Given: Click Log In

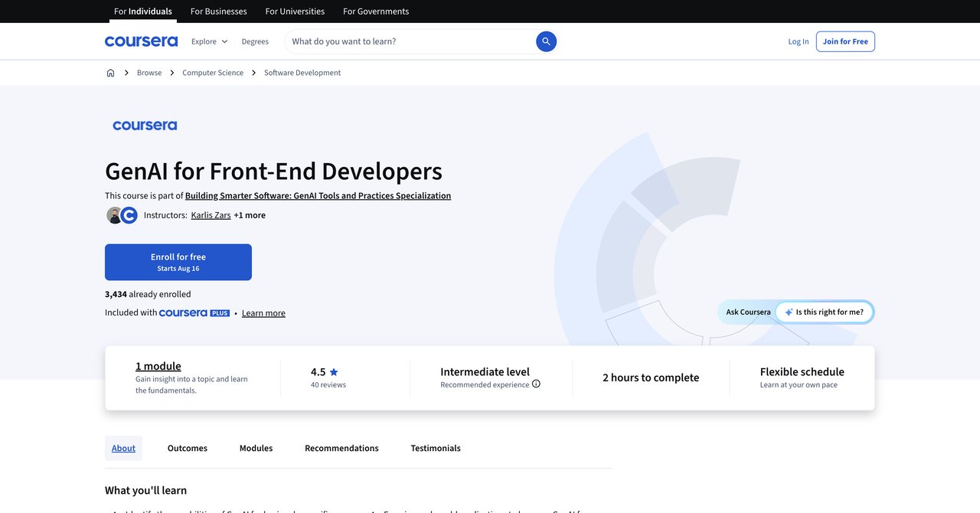Looking at the screenshot, I should click(799, 41).
